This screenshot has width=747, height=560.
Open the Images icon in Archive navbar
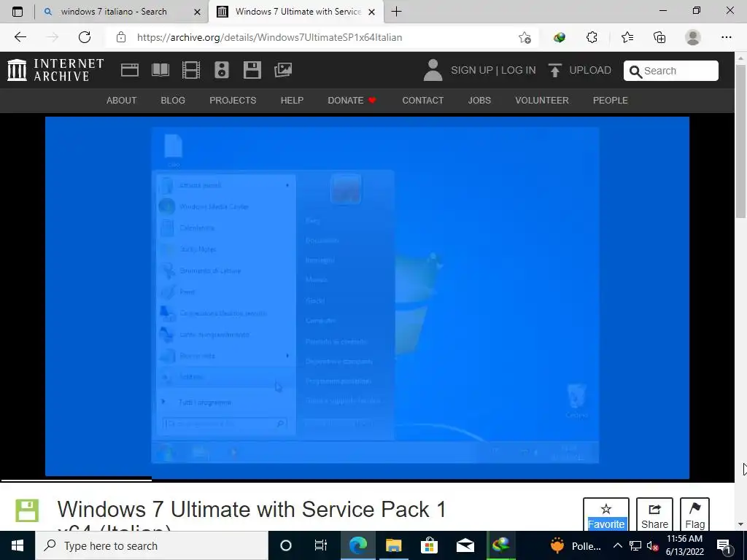(x=283, y=70)
